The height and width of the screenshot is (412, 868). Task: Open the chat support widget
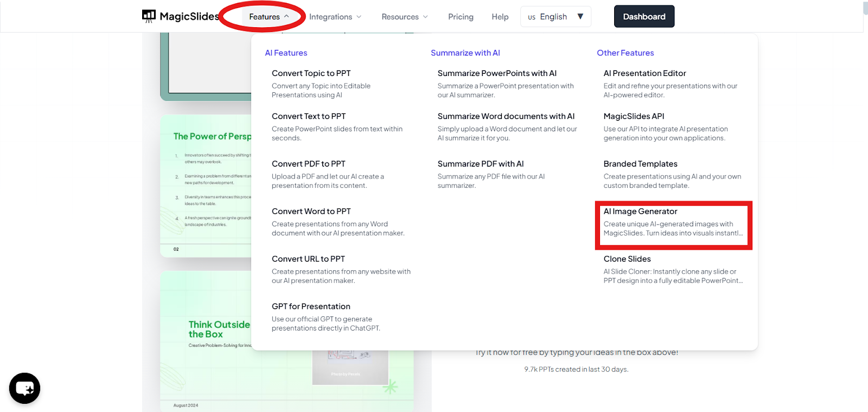[x=25, y=388]
